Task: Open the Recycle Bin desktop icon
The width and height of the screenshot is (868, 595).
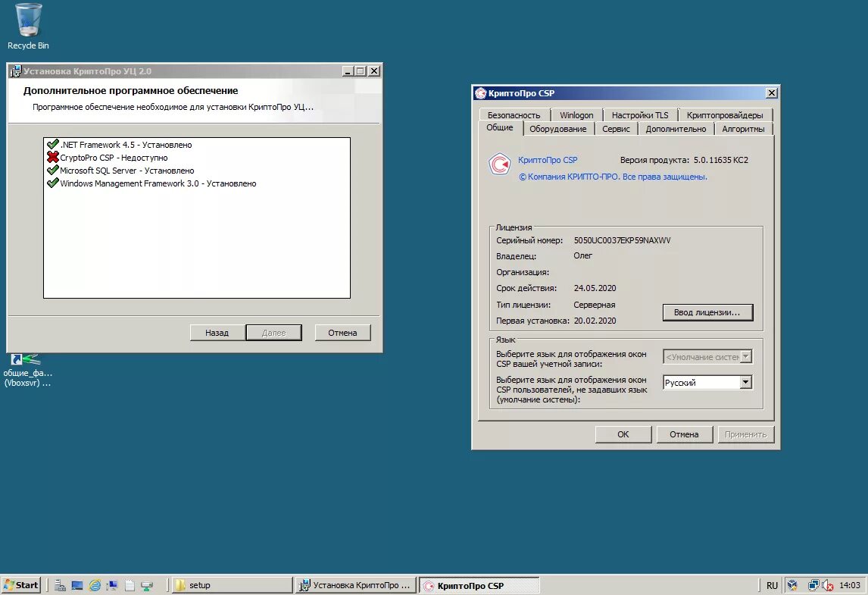Action: coord(28,26)
